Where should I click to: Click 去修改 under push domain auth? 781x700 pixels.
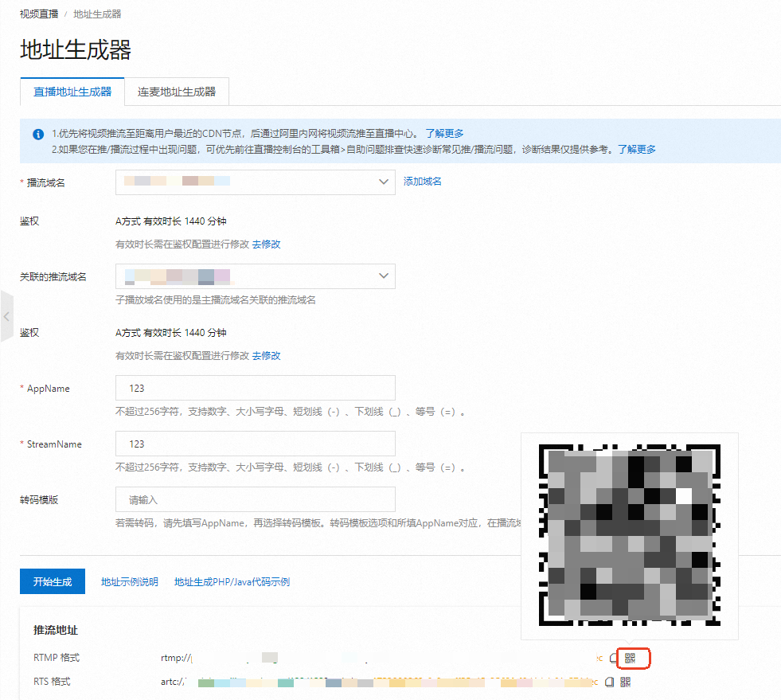pos(267,356)
